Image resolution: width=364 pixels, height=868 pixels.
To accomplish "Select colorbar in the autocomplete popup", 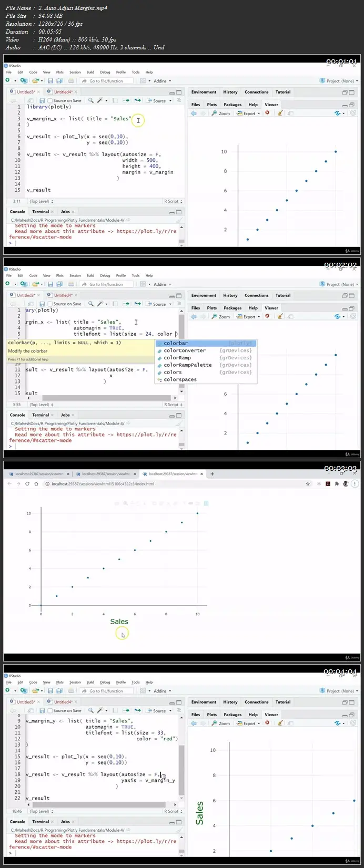I will (x=206, y=343).
